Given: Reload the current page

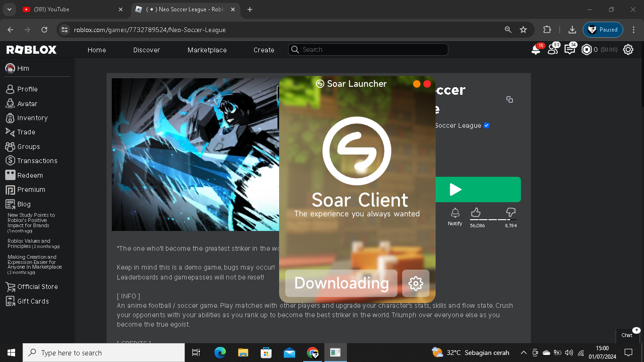Looking at the screenshot, I should click(x=44, y=30).
